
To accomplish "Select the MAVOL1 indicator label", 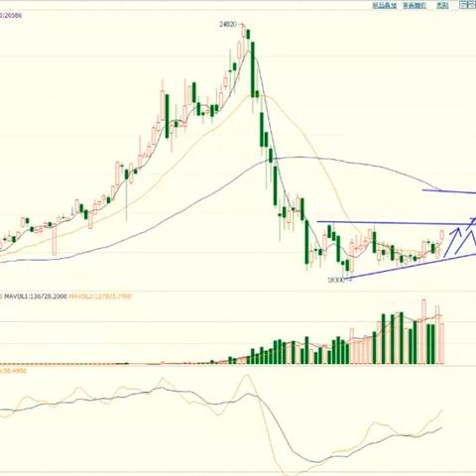I will pyautogui.click(x=35, y=297).
